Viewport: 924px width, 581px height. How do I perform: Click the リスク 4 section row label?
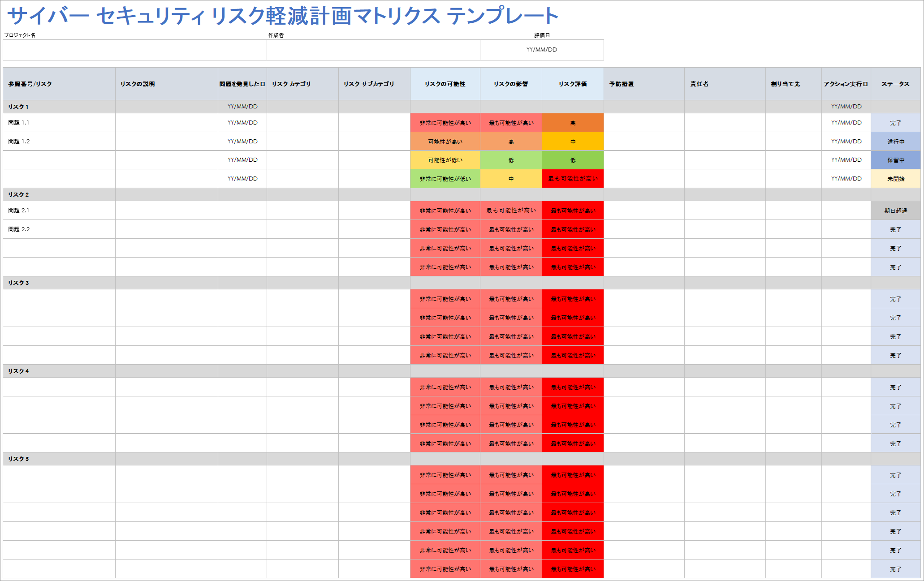point(18,371)
